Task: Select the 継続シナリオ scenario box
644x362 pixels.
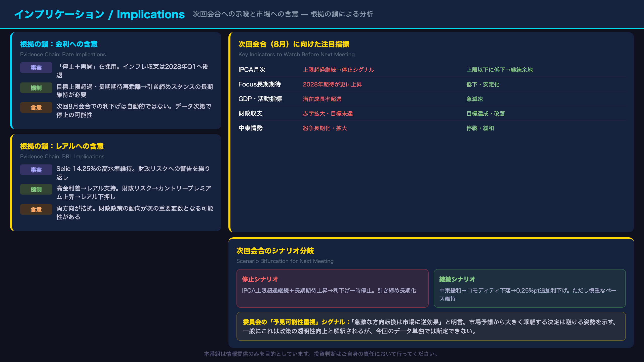Action: 530,288
